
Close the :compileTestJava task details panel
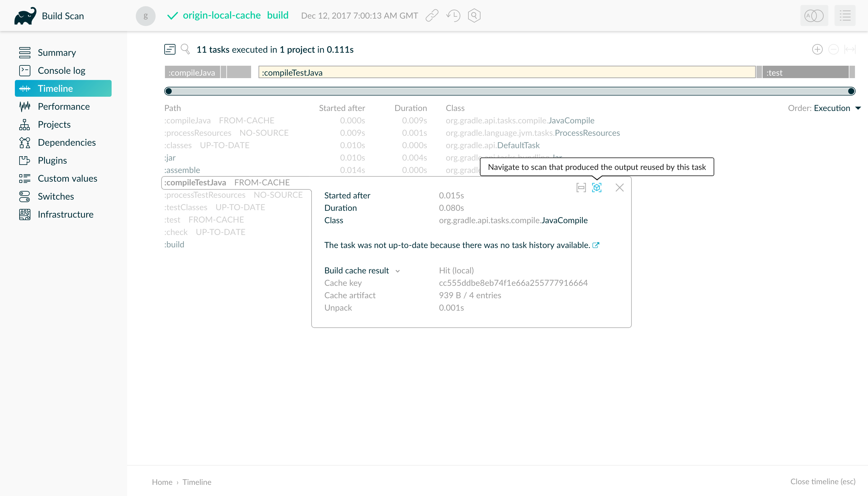[x=619, y=188]
